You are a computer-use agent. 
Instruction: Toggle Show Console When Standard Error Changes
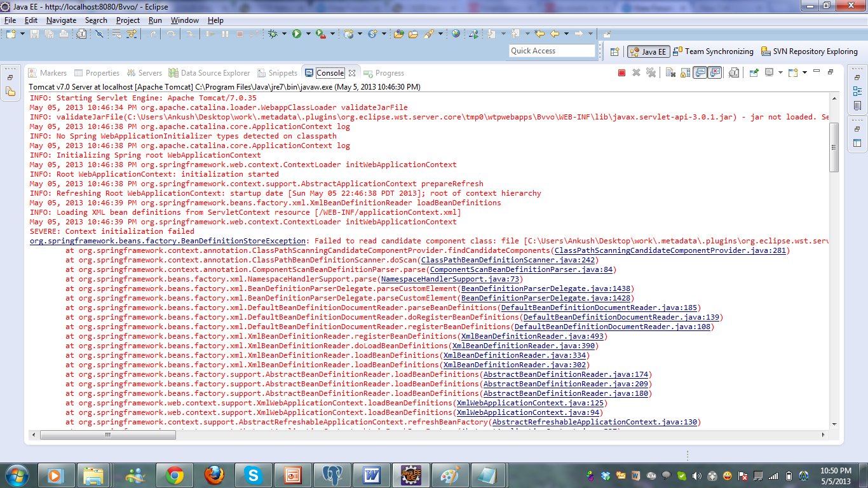715,73
